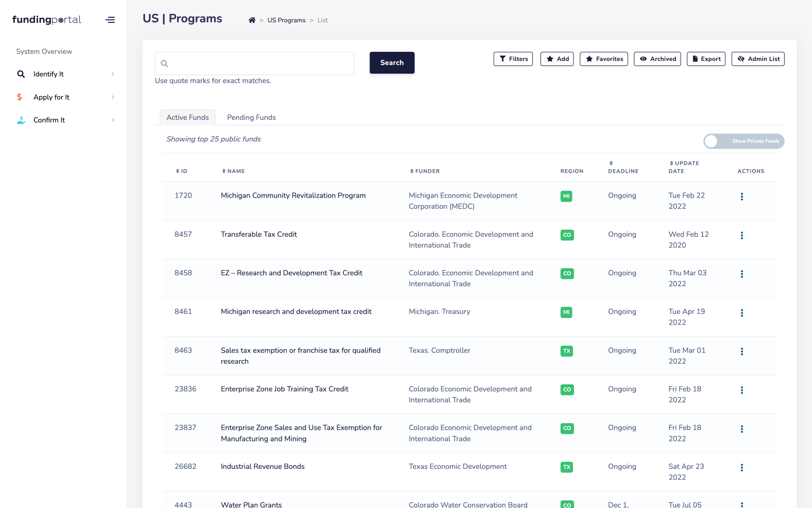The height and width of the screenshot is (508, 812).
Task: Open Filters using the funnel icon
Action: pyautogui.click(x=502, y=59)
